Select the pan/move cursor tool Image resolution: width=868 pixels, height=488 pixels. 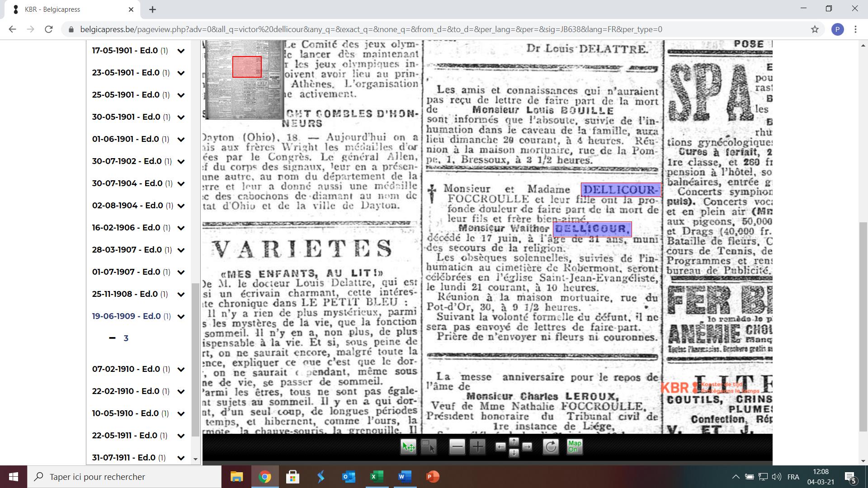click(408, 447)
